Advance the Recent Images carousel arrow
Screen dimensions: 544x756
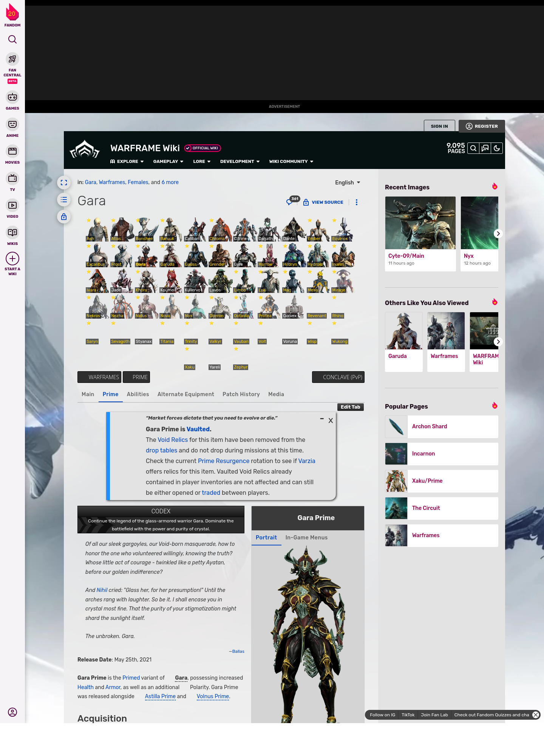pyautogui.click(x=498, y=234)
